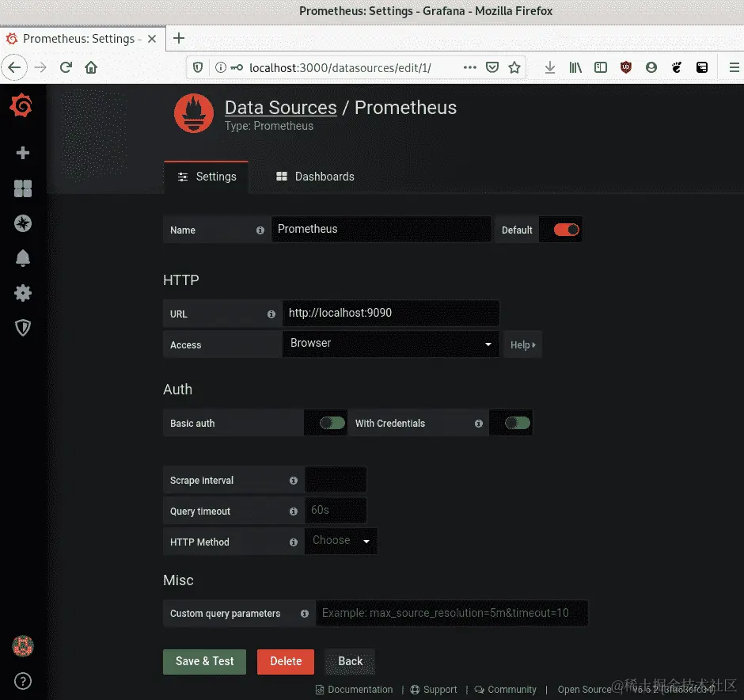Bookmark this page with star icon
Image resolution: width=744 pixels, height=700 pixels.
point(514,67)
